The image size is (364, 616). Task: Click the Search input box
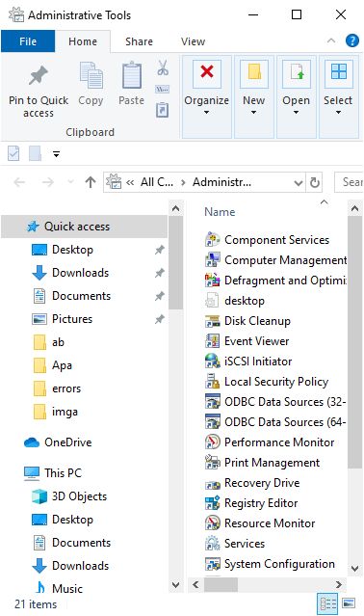pyautogui.click(x=350, y=182)
